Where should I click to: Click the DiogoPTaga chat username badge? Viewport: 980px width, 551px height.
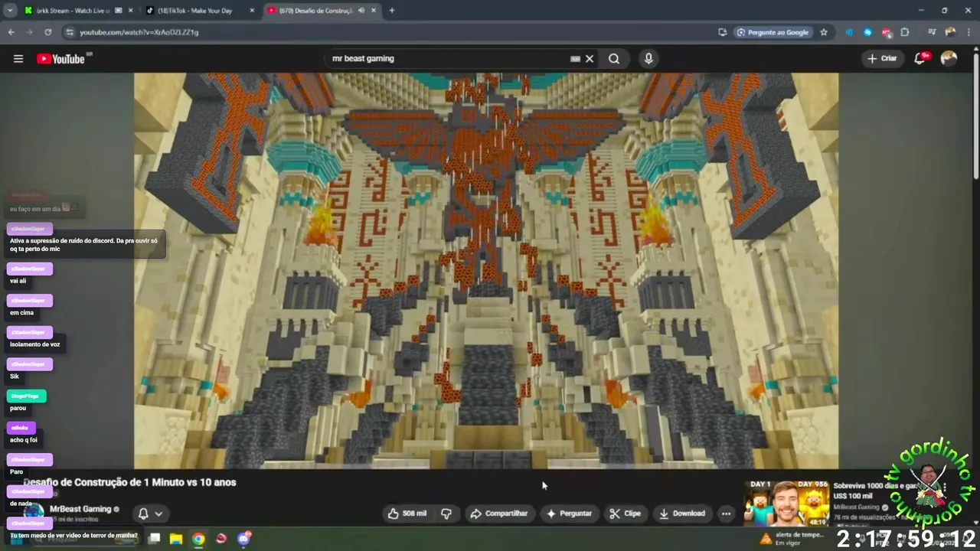coord(26,396)
